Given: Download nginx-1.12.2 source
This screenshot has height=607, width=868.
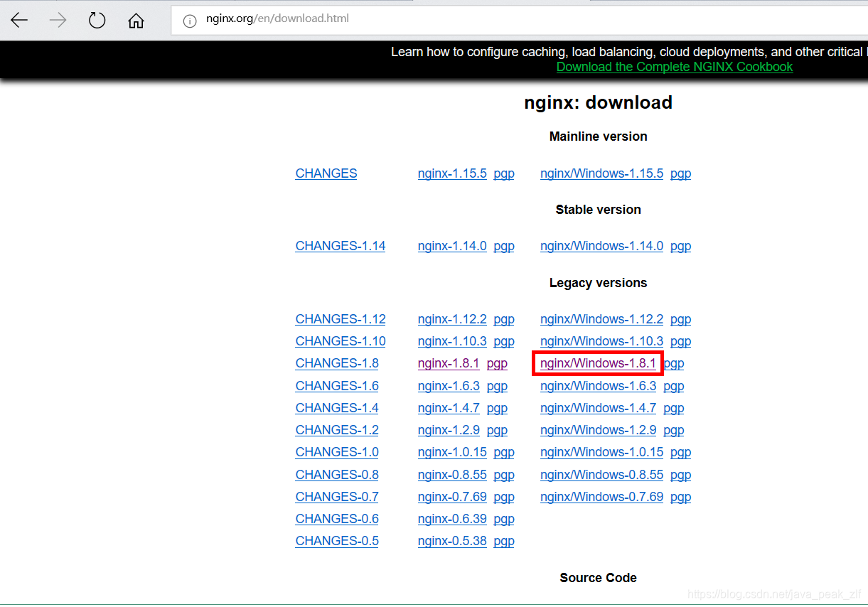Looking at the screenshot, I should [452, 319].
